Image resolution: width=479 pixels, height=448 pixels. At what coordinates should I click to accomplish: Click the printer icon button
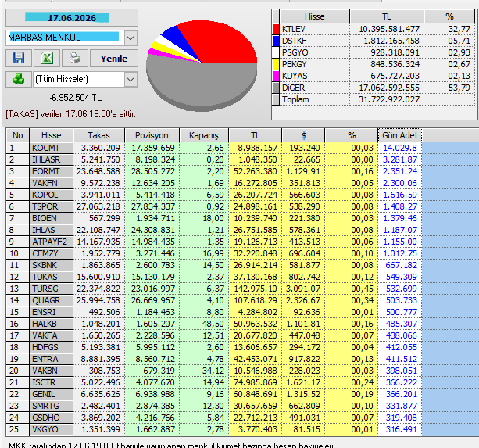75,58
